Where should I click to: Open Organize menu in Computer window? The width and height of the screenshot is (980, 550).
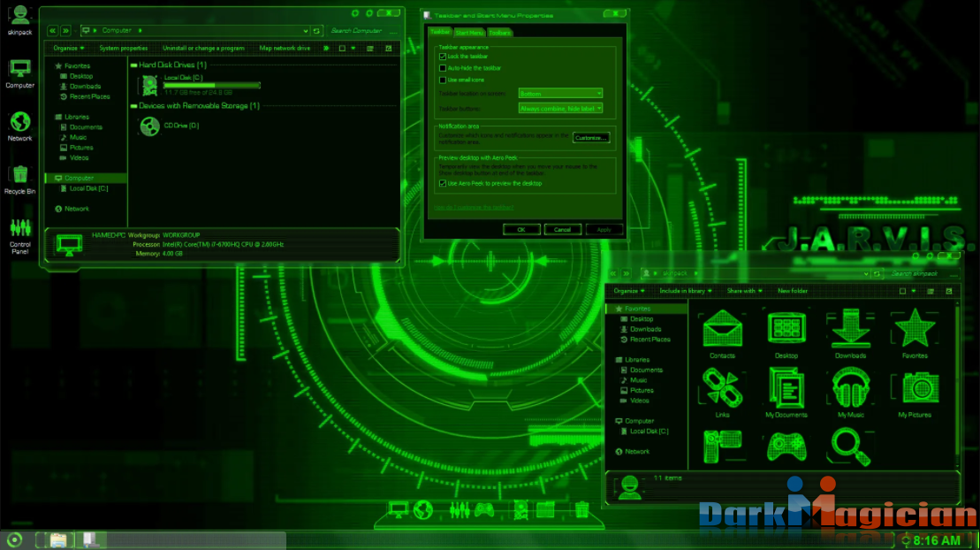68,48
